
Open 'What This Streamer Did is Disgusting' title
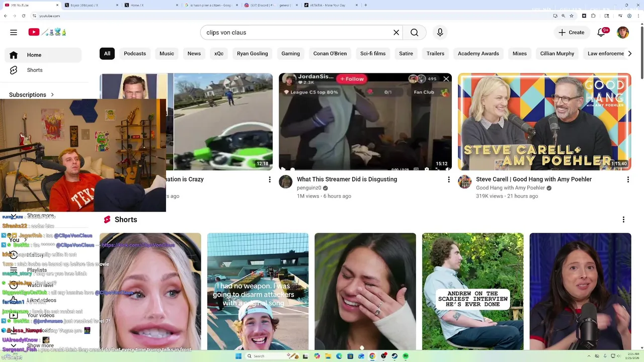coord(347,179)
